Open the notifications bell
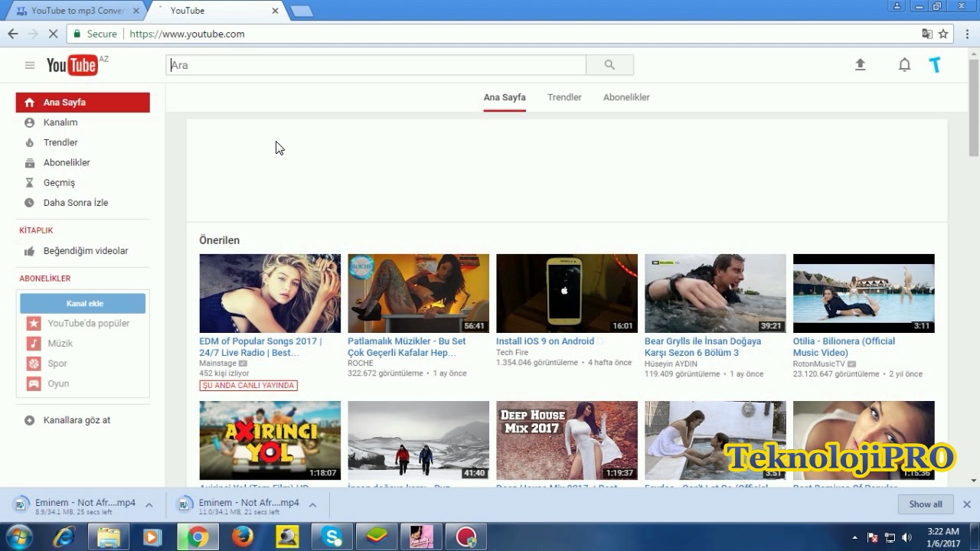980x551 pixels. (x=904, y=65)
